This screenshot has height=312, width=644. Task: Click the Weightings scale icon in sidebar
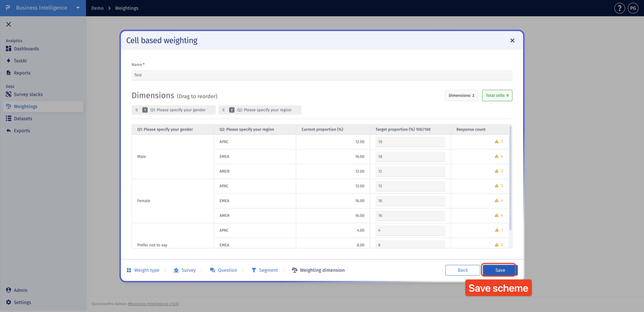pos(8,106)
